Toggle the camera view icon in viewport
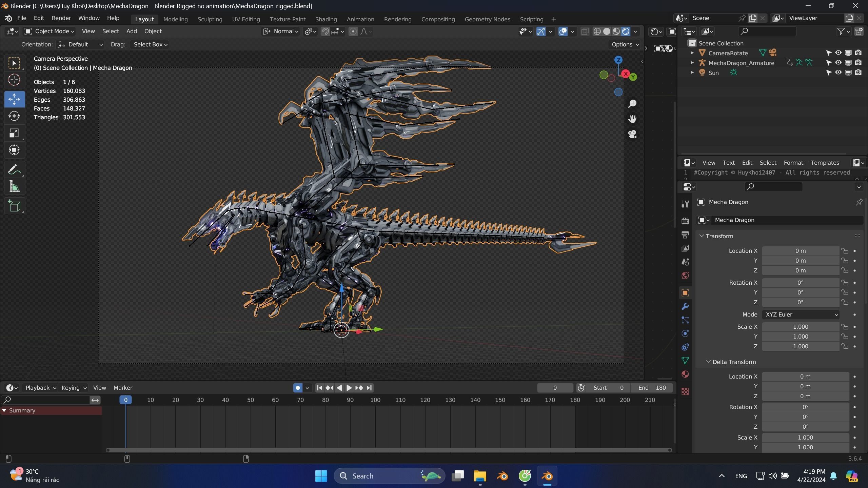 (632, 134)
